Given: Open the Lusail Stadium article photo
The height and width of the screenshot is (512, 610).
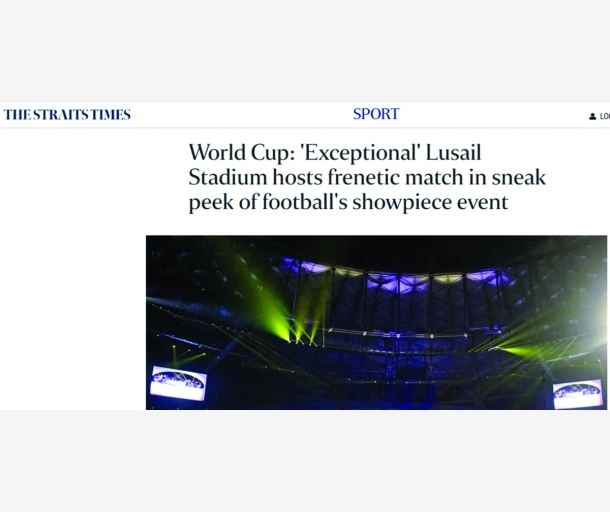Looking at the screenshot, I should click(x=376, y=322).
